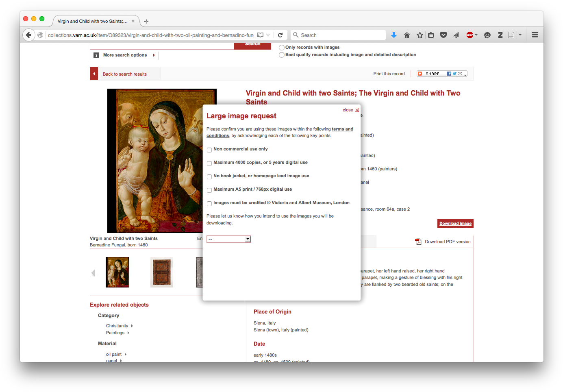Bookmark this page with the star icon

420,35
